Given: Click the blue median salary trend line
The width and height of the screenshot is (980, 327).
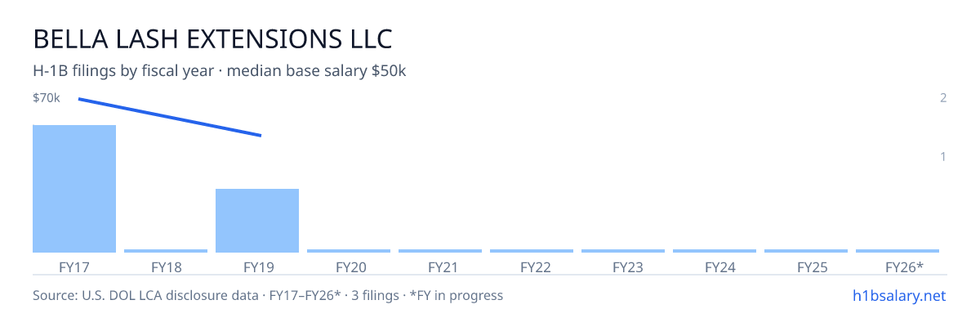Looking at the screenshot, I should (x=170, y=117).
